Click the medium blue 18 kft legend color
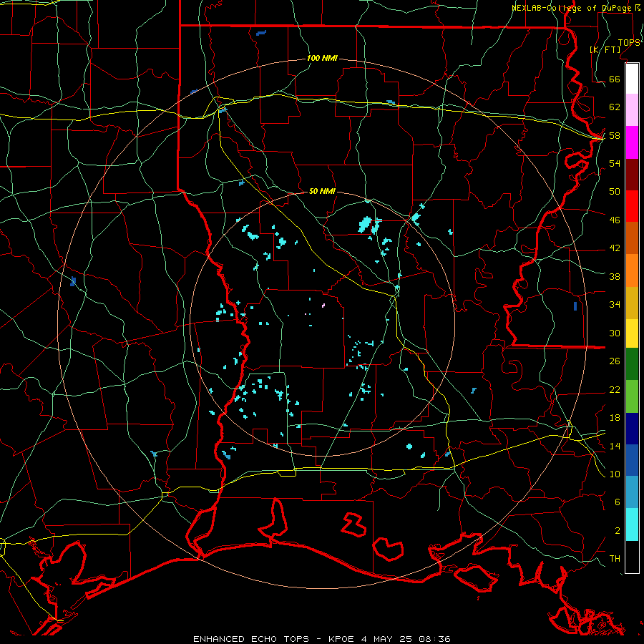This screenshot has width=644, height=644. click(632, 460)
